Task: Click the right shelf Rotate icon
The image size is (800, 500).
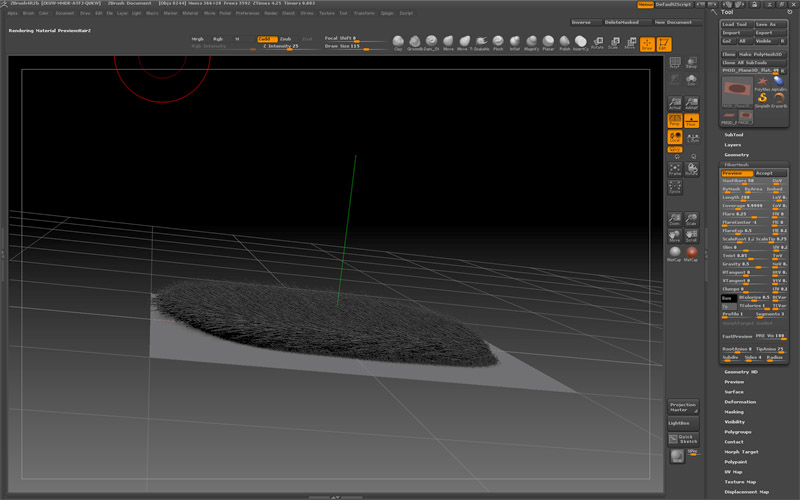Action: pos(691,169)
